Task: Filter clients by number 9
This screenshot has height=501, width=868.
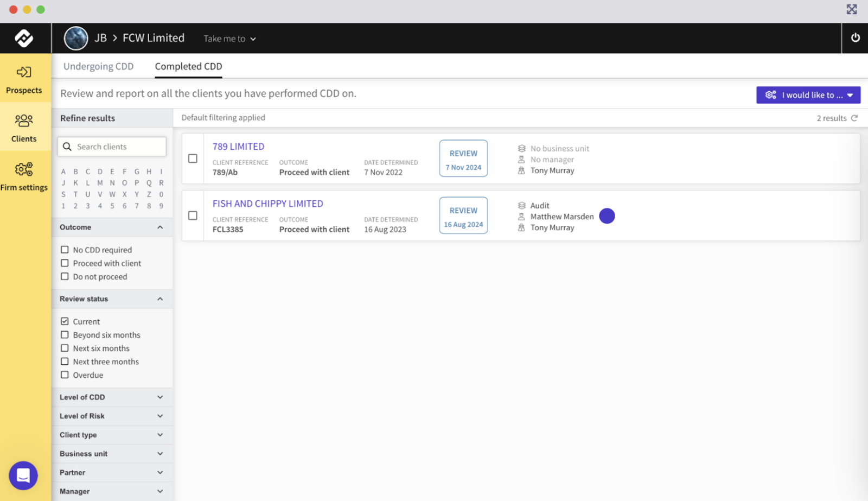Action: pos(161,206)
